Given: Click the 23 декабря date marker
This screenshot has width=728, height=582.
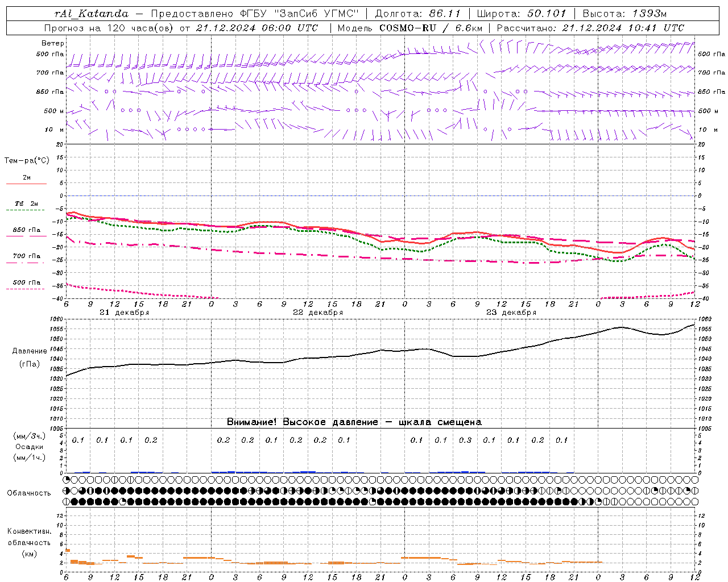Looking at the screenshot, I should pos(511,313).
